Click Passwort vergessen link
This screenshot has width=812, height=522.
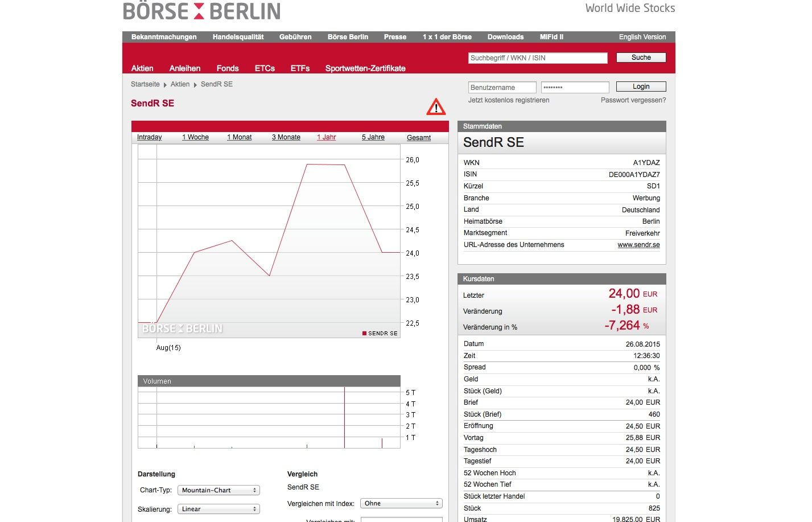[633, 100]
